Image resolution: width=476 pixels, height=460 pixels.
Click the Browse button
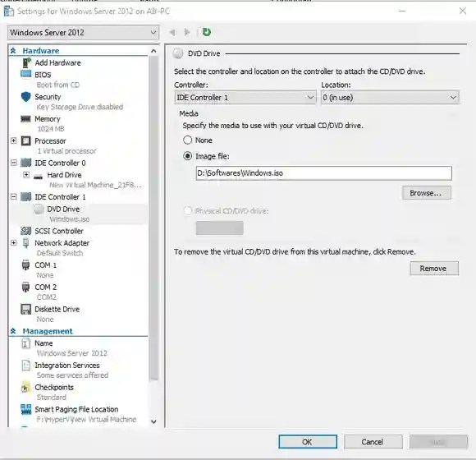pyautogui.click(x=427, y=193)
